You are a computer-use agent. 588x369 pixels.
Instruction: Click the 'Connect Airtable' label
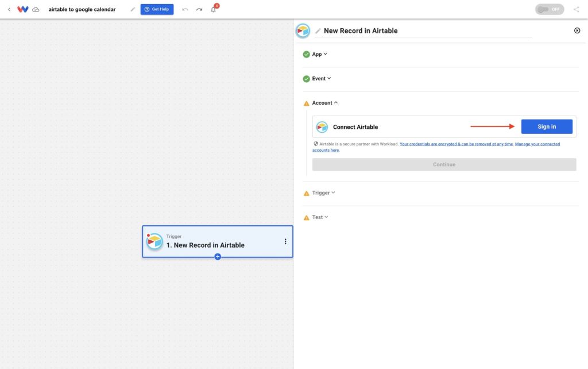pos(355,127)
